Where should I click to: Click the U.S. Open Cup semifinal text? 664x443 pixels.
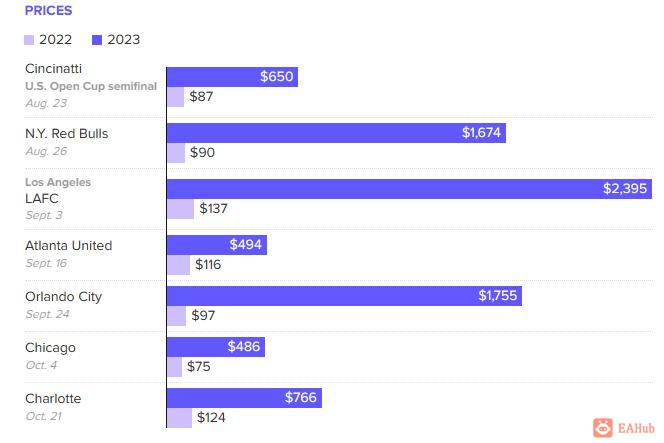(91, 86)
